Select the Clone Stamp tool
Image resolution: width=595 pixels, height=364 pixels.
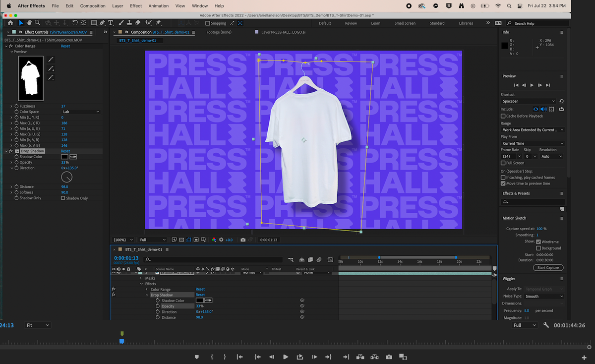tap(129, 23)
